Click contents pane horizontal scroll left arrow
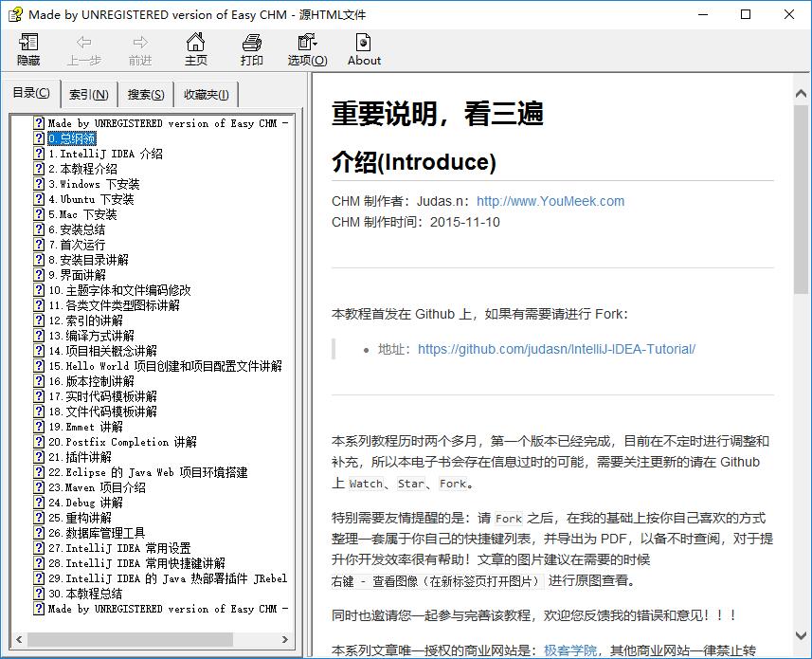 (x=19, y=639)
